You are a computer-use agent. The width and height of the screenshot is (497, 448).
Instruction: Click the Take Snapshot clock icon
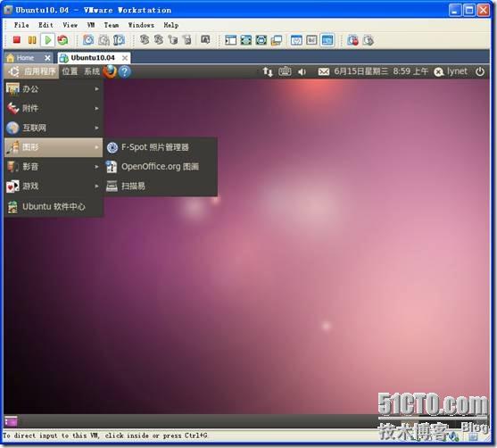(x=88, y=40)
